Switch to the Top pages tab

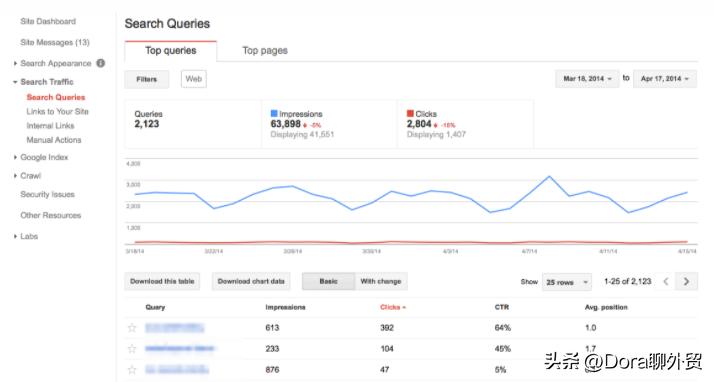click(x=265, y=51)
